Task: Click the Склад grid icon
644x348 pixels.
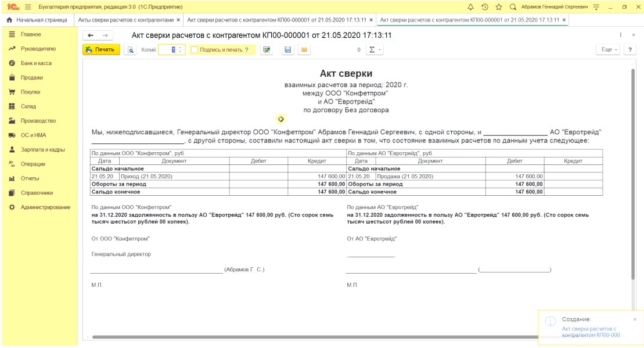Action: tap(12, 106)
